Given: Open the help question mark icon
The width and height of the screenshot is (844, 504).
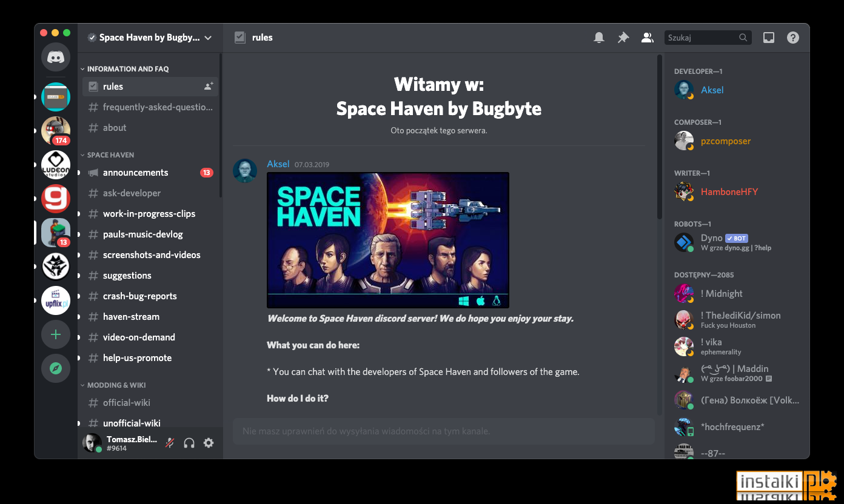Looking at the screenshot, I should [x=793, y=38].
